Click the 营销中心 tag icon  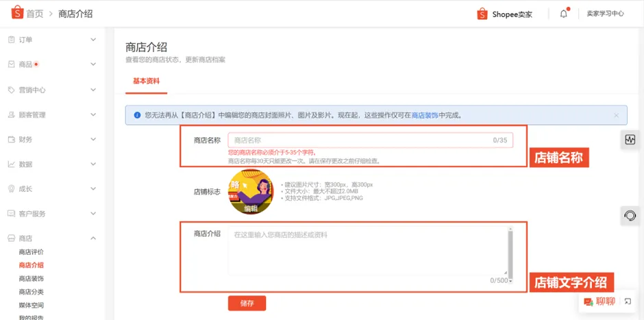pyautogui.click(x=12, y=90)
